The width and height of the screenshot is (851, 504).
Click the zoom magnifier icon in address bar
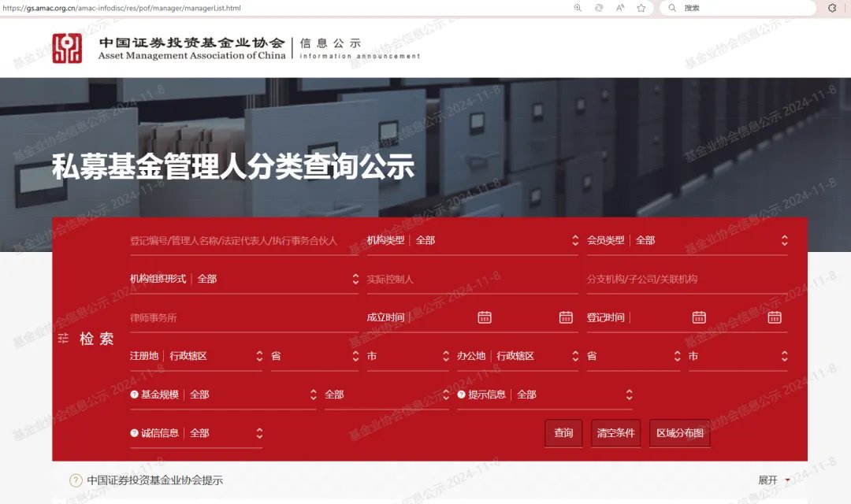(x=578, y=8)
